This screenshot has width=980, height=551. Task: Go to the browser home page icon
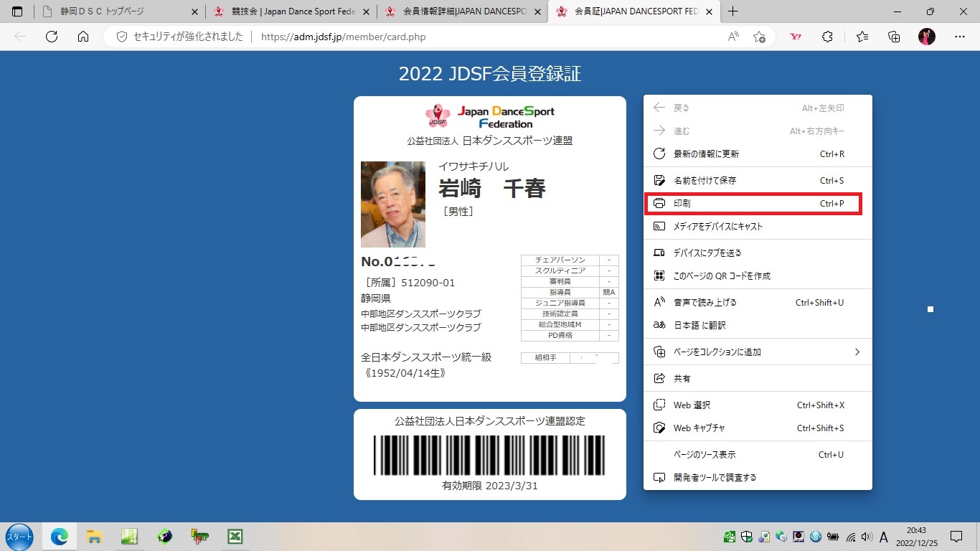coord(83,37)
